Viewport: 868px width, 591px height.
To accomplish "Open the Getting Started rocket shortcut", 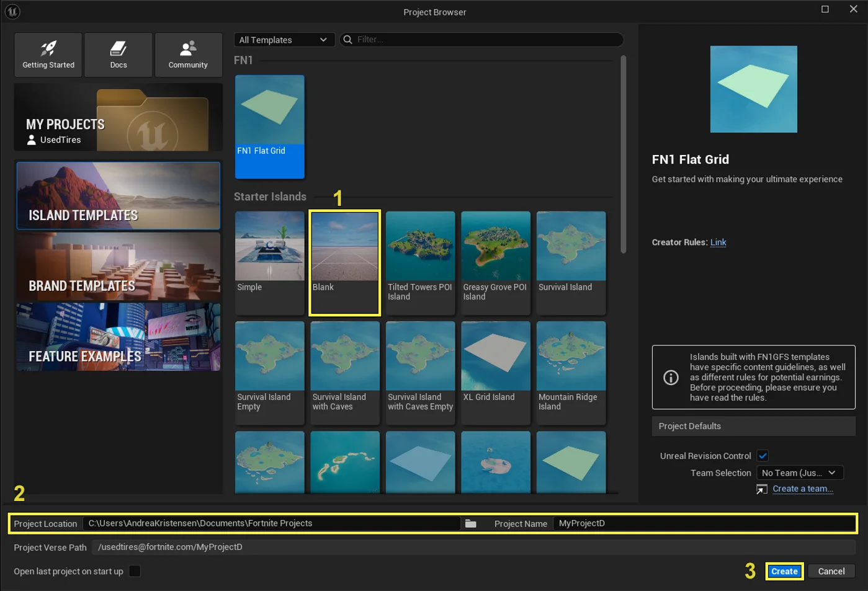I will (x=48, y=55).
